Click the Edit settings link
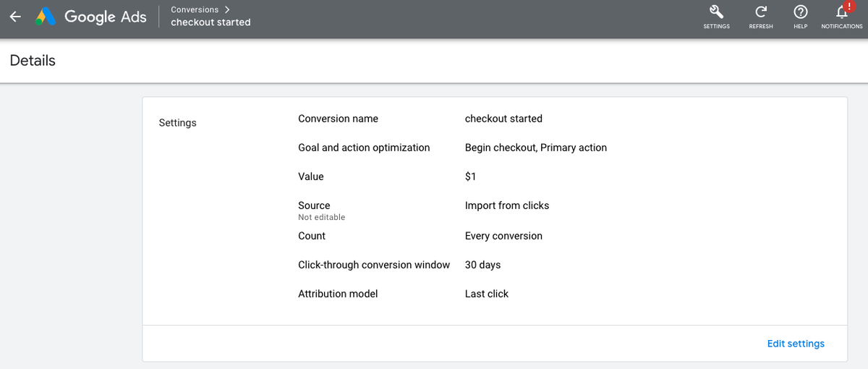 [x=795, y=344]
